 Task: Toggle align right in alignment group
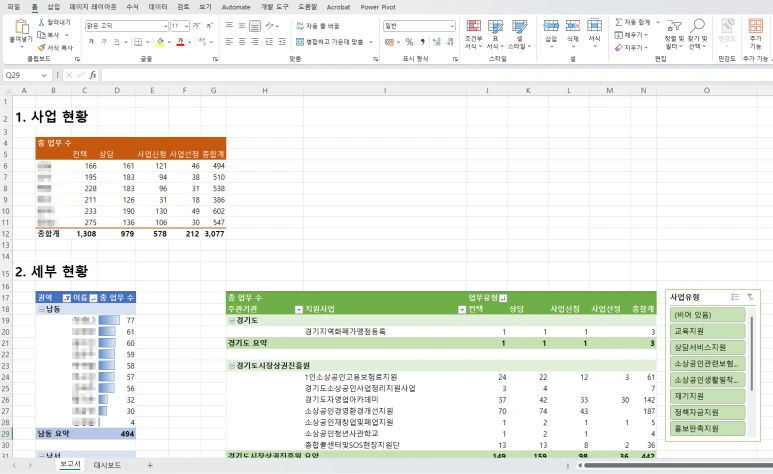255,42
